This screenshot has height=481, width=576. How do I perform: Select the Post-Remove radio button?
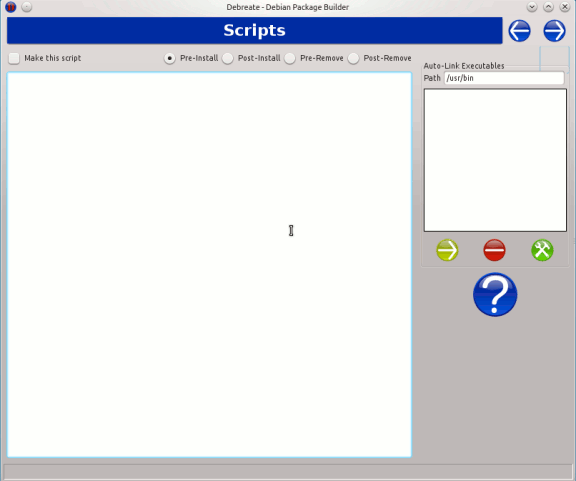[x=353, y=58]
